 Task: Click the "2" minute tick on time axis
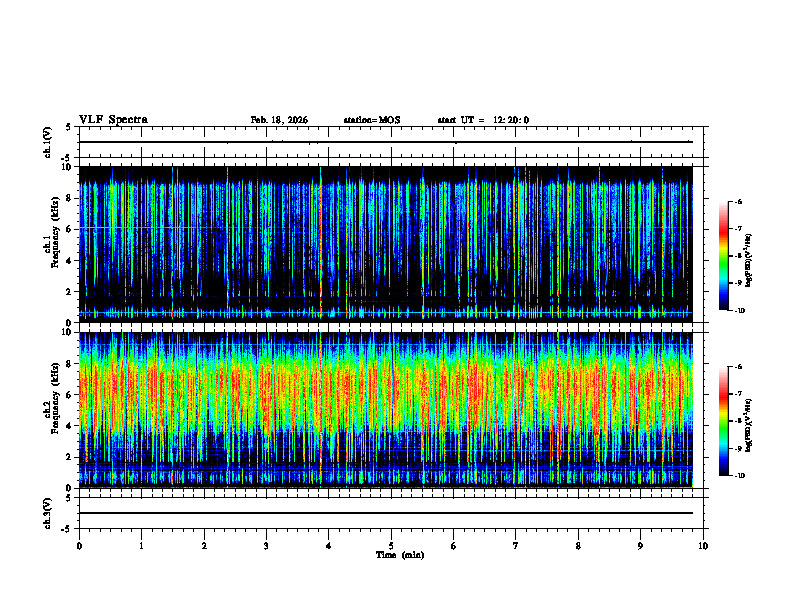click(204, 546)
